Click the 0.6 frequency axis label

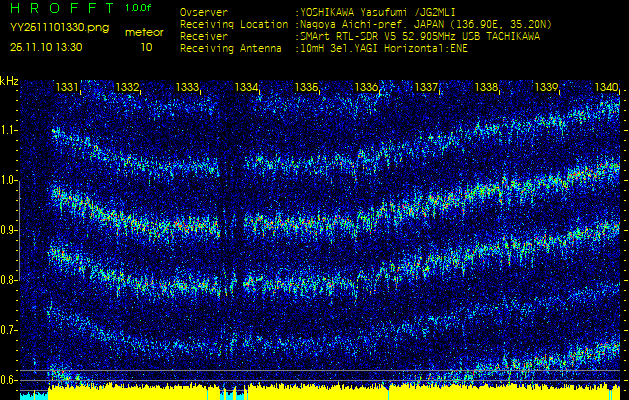pos(9,380)
